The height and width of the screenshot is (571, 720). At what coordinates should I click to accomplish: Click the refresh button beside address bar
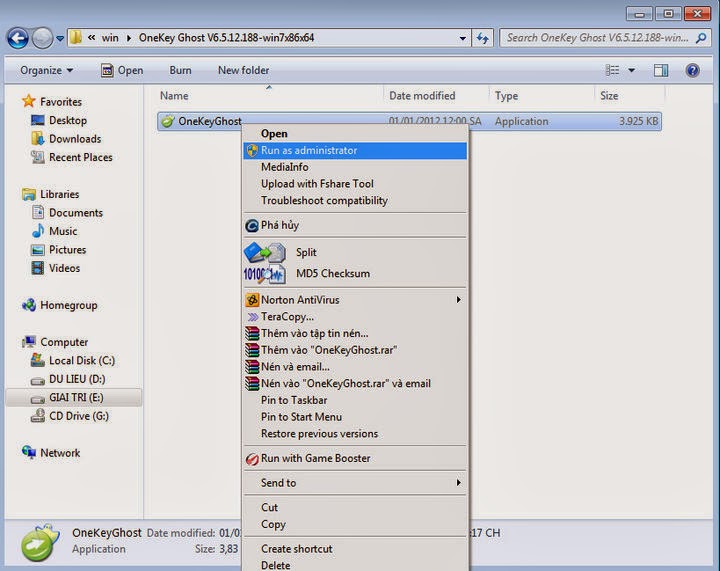tap(483, 38)
